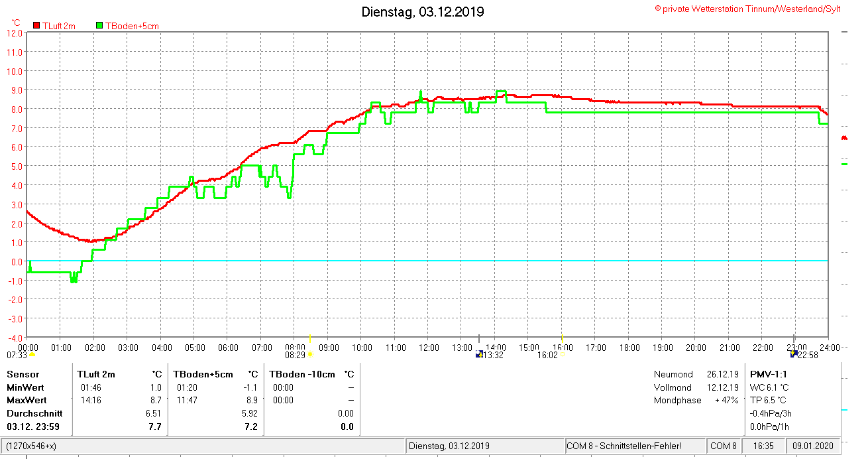Click the green TBoden+5cm legend swatch

(x=99, y=26)
